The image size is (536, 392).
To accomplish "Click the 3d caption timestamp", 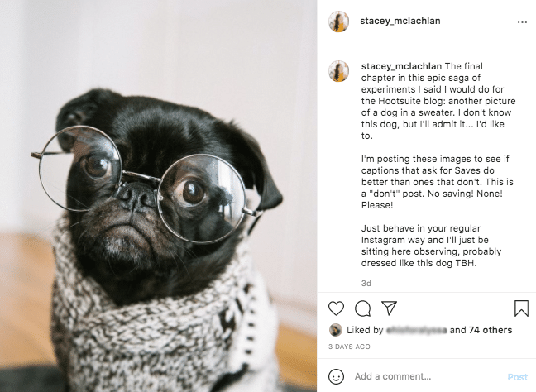I will point(366,284).
